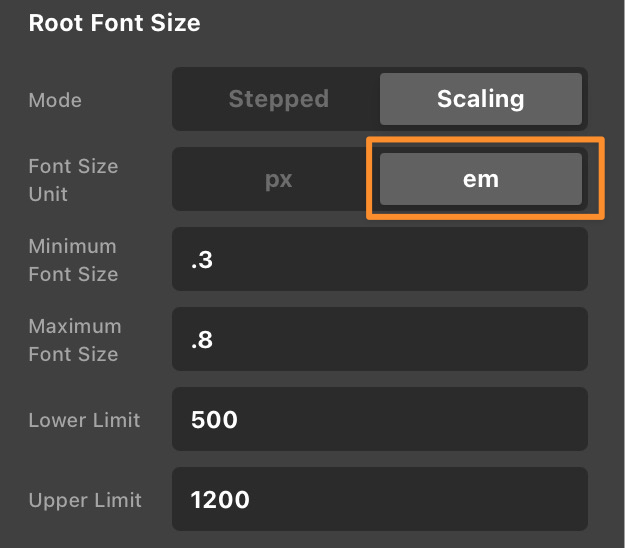
Task: Set Font Size Unit to px
Action: point(279,179)
